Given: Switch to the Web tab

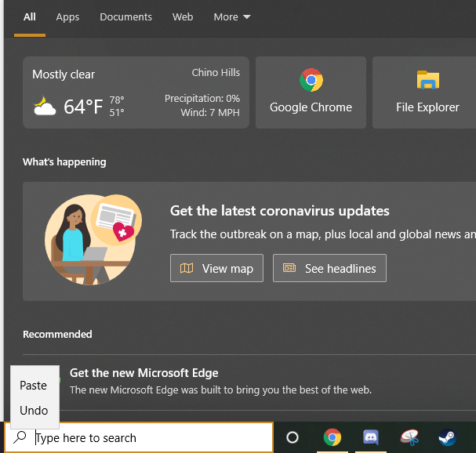Looking at the screenshot, I should (183, 17).
